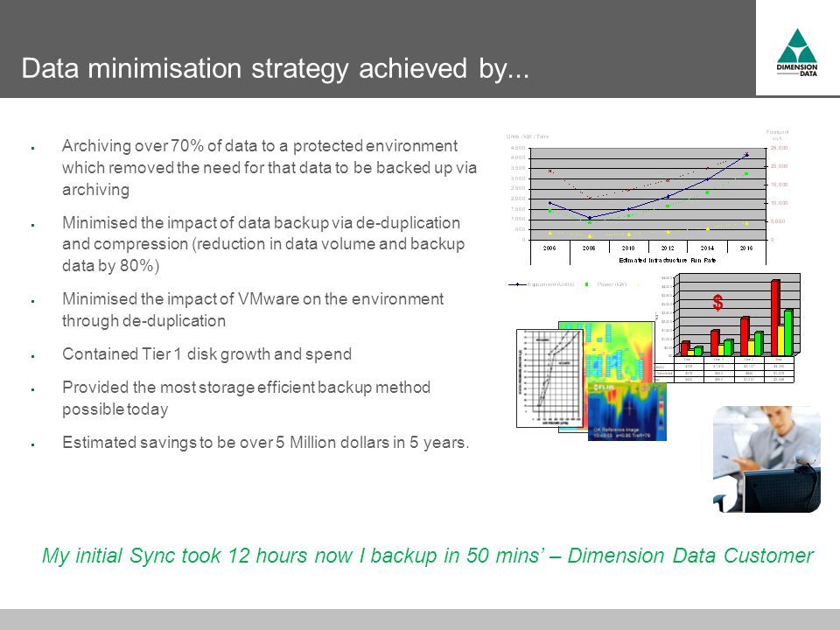Screen dimensions: 840x630
Task: Click the Dimension Data logo
Action: point(796,52)
